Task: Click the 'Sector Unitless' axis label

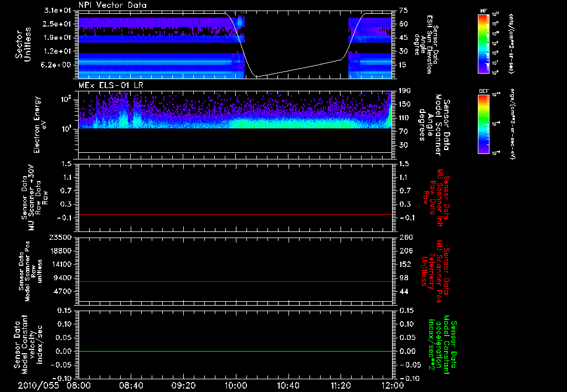Action: [23, 44]
